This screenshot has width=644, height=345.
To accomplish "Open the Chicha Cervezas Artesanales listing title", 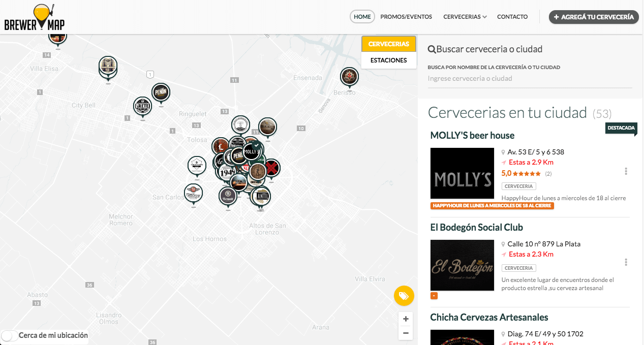I will coord(489,318).
